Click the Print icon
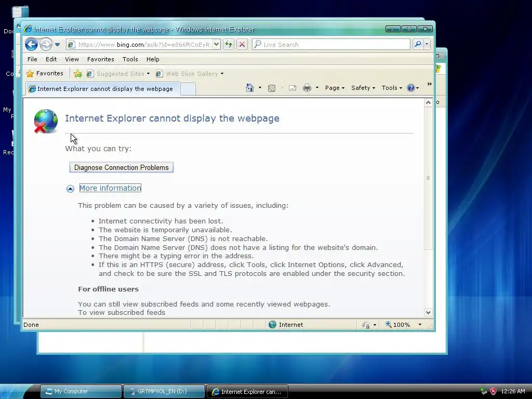This screenshot has height=399, width=532. 307,88
